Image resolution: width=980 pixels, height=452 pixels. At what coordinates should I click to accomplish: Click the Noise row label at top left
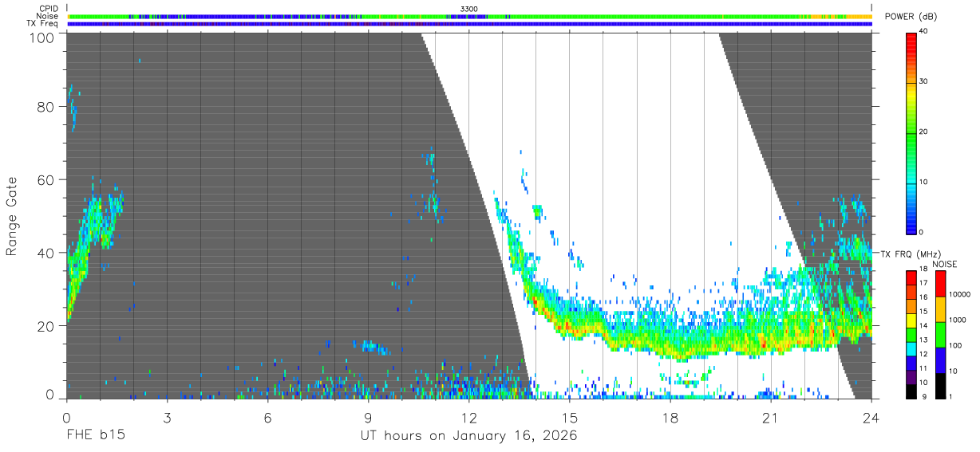[x=47, y=16]
